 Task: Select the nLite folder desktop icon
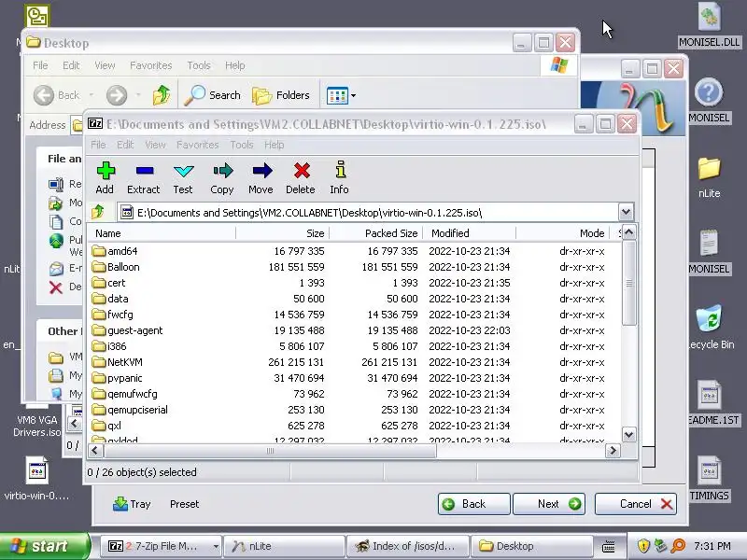710,177
